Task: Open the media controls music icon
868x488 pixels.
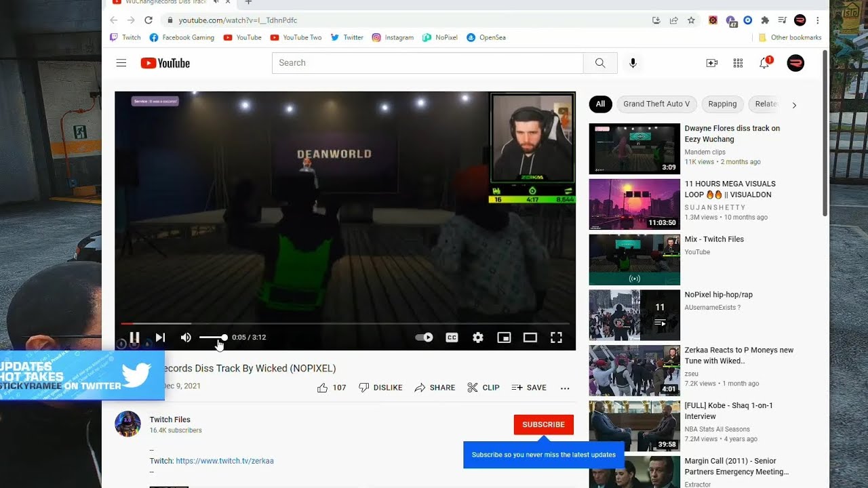Action: pos(782,20)
